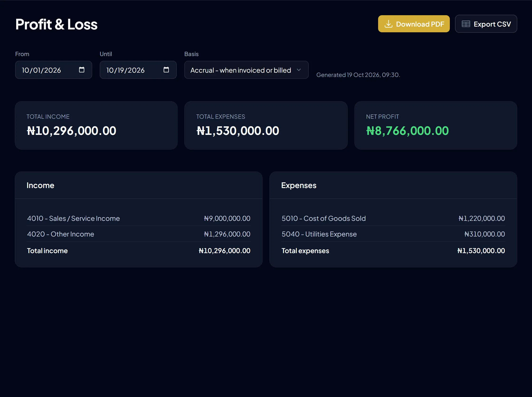The height and width of the screenshot is (397, 532).
Task: Click the Total income row label
Action: [x=47, y=251]
